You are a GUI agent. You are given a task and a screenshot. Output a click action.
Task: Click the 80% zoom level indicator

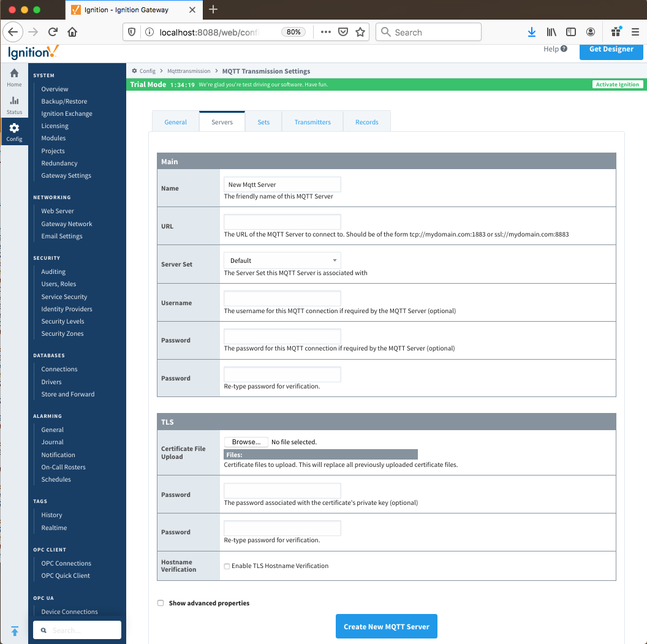click(293, 32)
